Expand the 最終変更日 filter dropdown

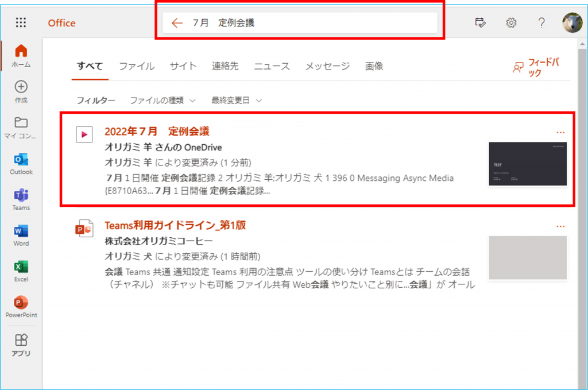point(237,101)
